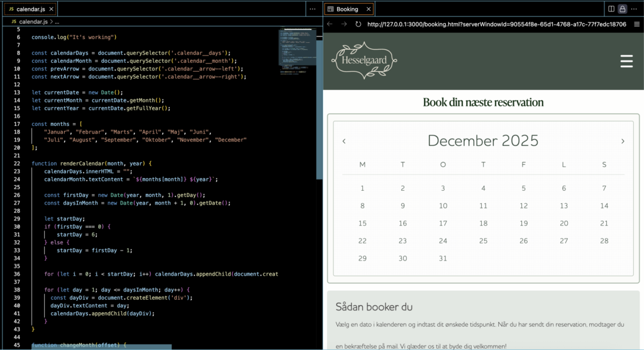Viewport: 644px width, 350px height.
Task: Click the M weekday column header
Action: [x=362, y=164]
